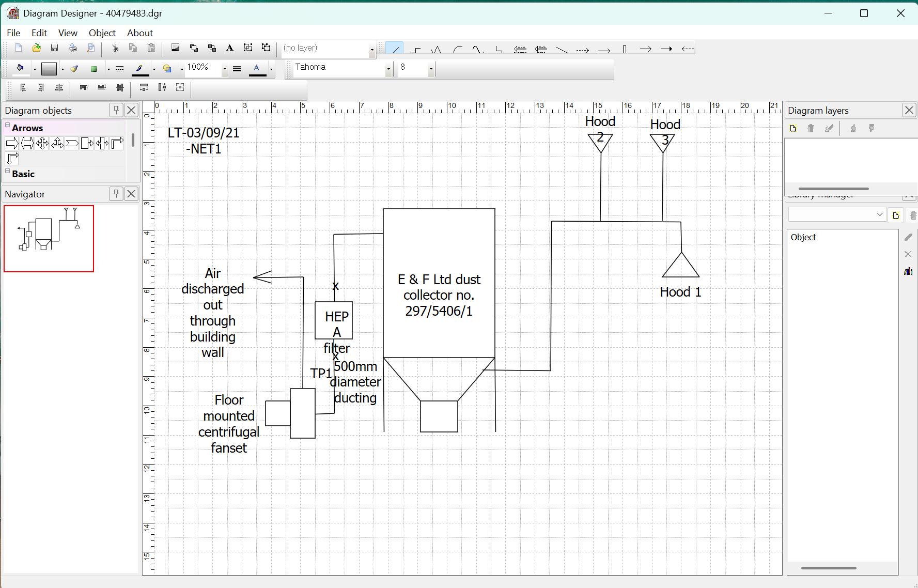Select the curved Arc line tool
Screen dimensions: 918x588
click(458, 49)
